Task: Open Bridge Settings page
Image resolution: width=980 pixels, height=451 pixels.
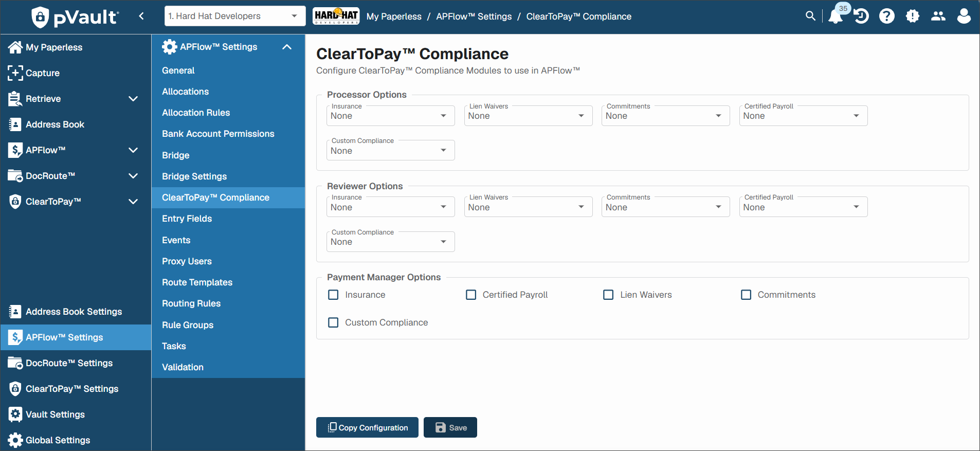Action: click(x=228, y=176)
